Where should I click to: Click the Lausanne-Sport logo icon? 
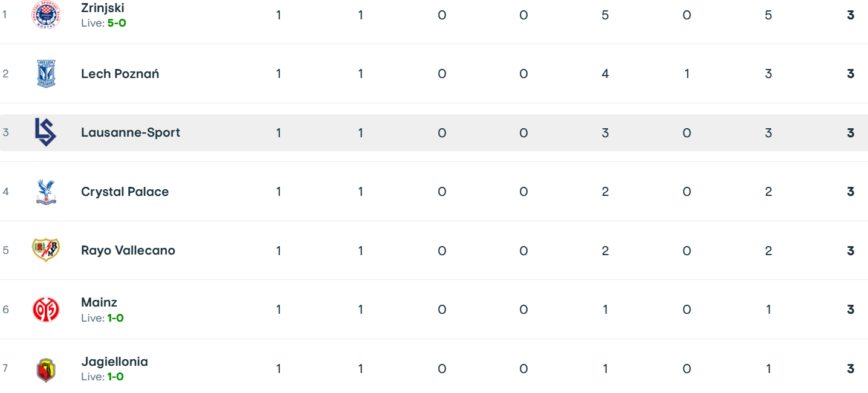[x=46, y=132]
